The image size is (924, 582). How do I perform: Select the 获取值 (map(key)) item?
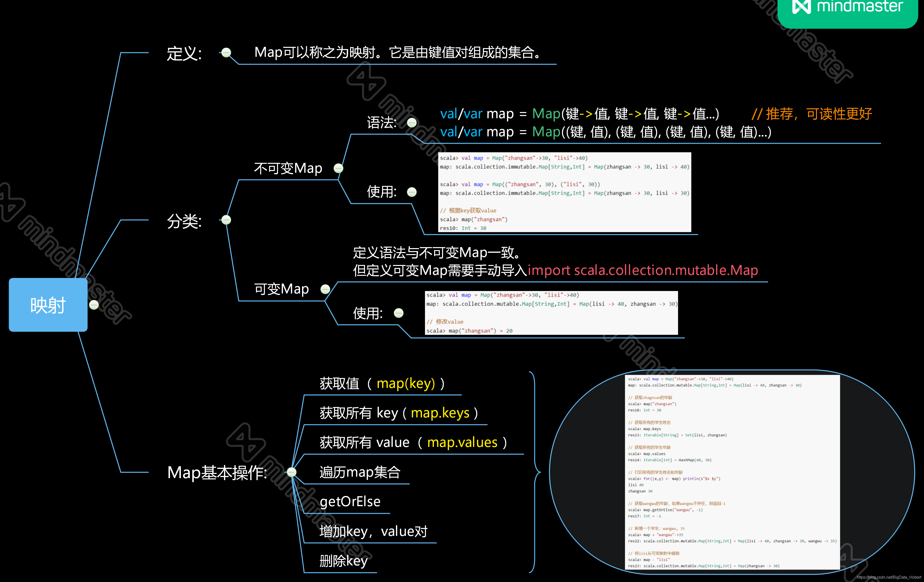[382, 383]
